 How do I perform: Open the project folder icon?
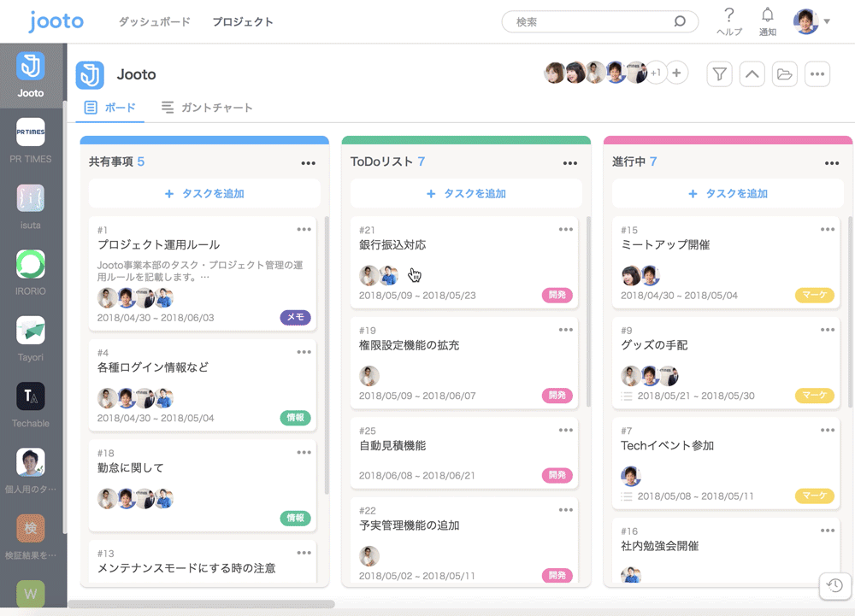pyautogui.click(x=784, y=74)
